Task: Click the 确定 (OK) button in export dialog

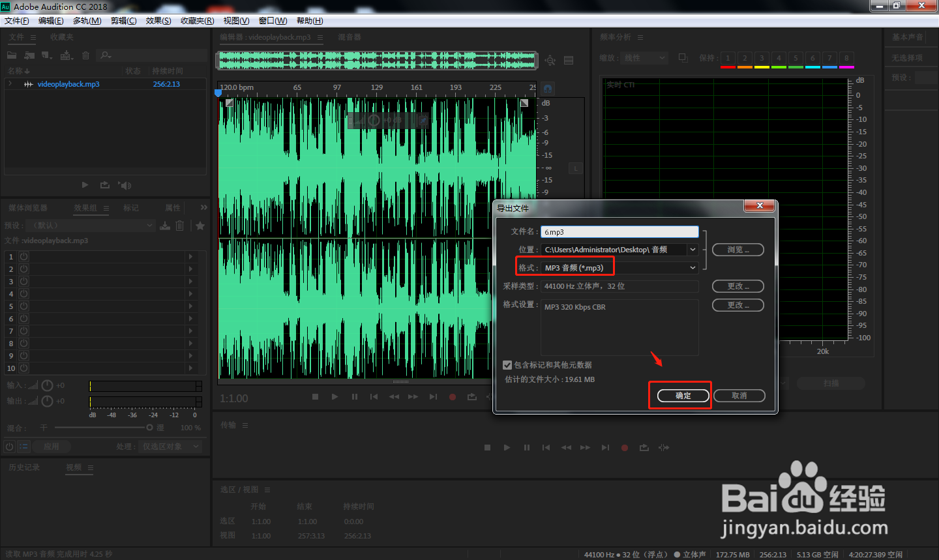Action: pos(683,396)
